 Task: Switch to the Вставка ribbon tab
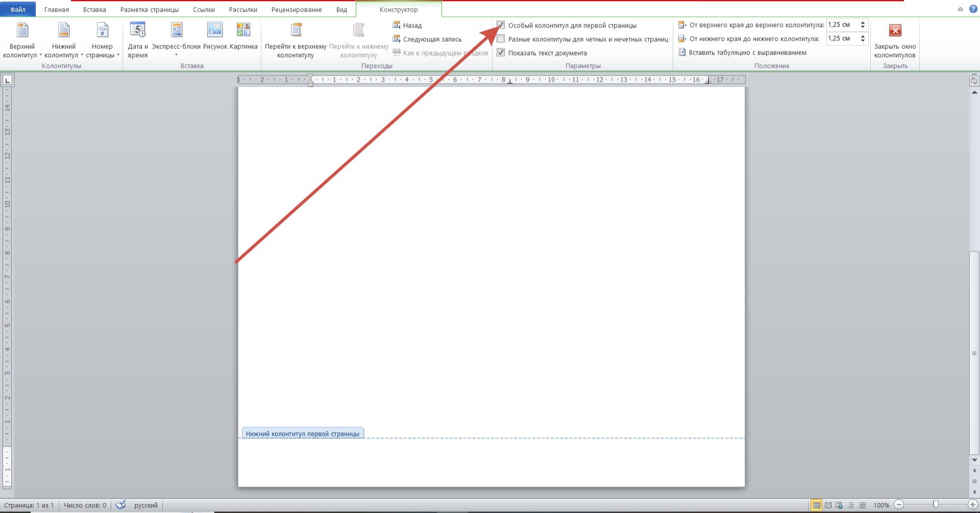[x=94, y=10]
